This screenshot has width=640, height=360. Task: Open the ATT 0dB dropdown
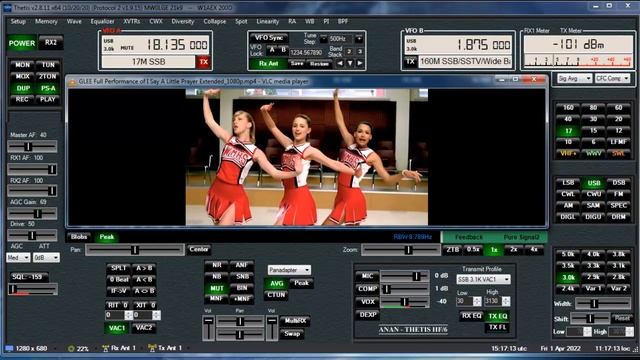point(46,258)
